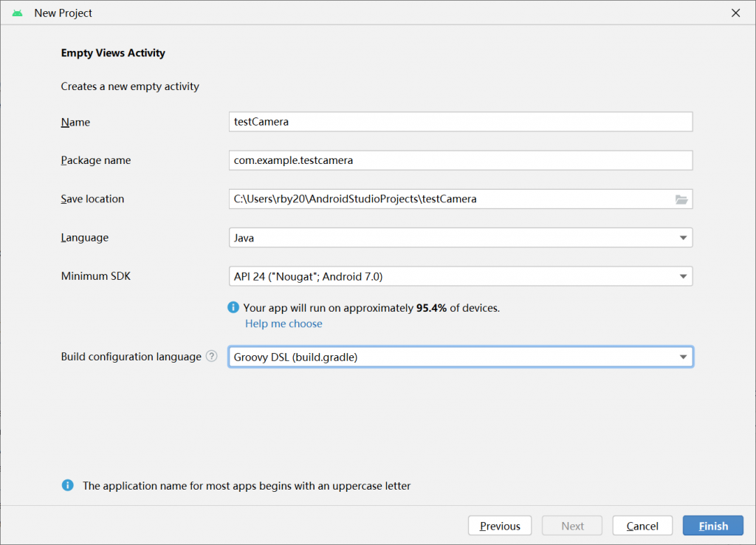Open the Build configuration language dropdown
Viewport: 756px width, 545px height.
[x=461, y=357]
